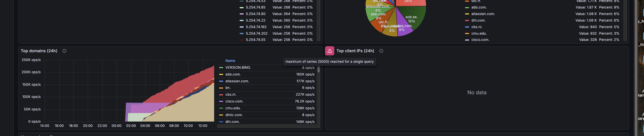This screenshot has height=136, width=644.
Task: Click the 5.254.74.90 legend entry
Action: (256, 14)
